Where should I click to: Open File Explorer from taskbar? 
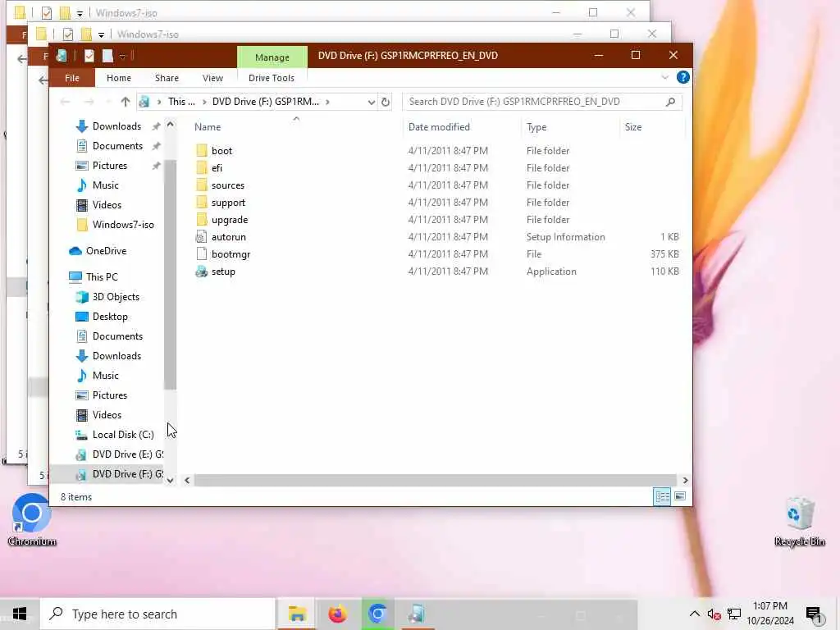(x=297, y=614)
